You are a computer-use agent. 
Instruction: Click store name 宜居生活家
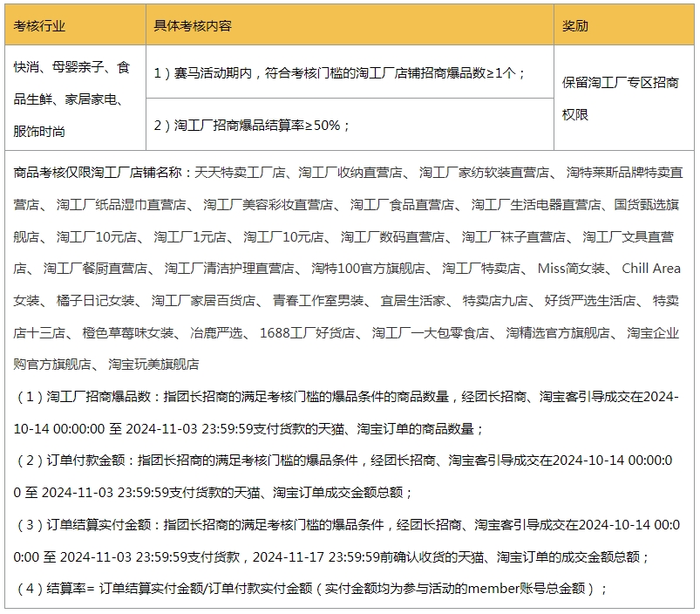(413, 301)
